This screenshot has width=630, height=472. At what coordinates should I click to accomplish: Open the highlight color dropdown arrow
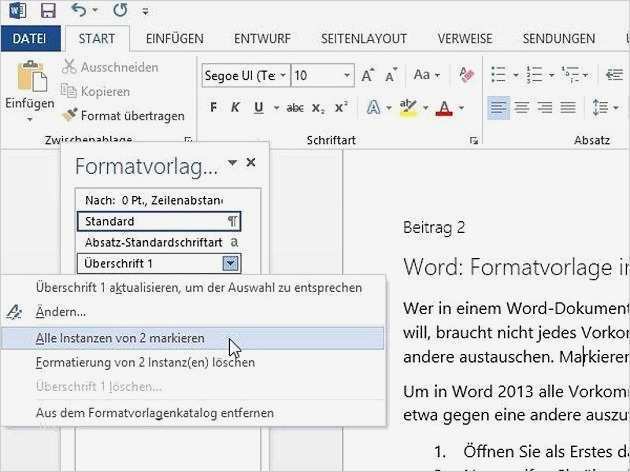pyautogui.click(x=425, y=108)
